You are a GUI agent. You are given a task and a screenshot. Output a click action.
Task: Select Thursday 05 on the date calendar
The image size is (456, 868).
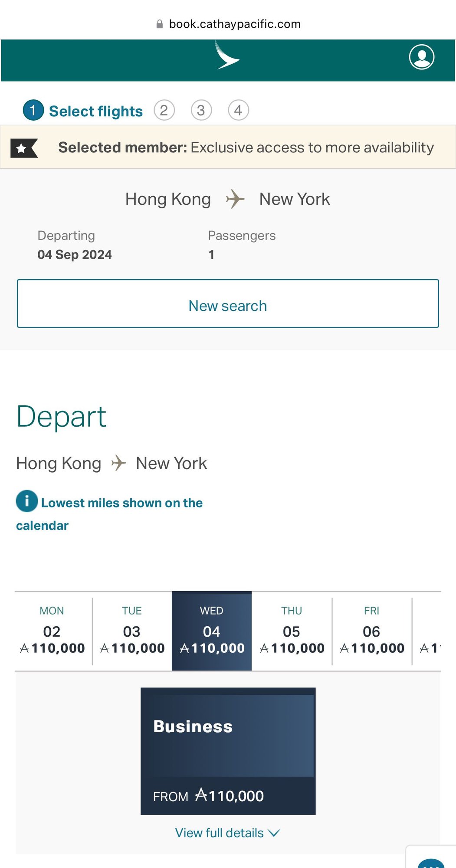point(292,629)
